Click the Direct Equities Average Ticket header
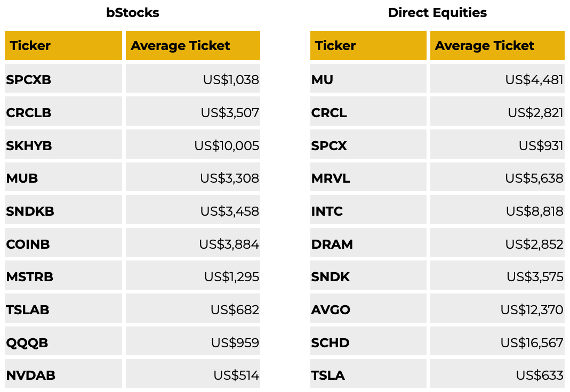The image size is (570, 392). tap(497, 45)
